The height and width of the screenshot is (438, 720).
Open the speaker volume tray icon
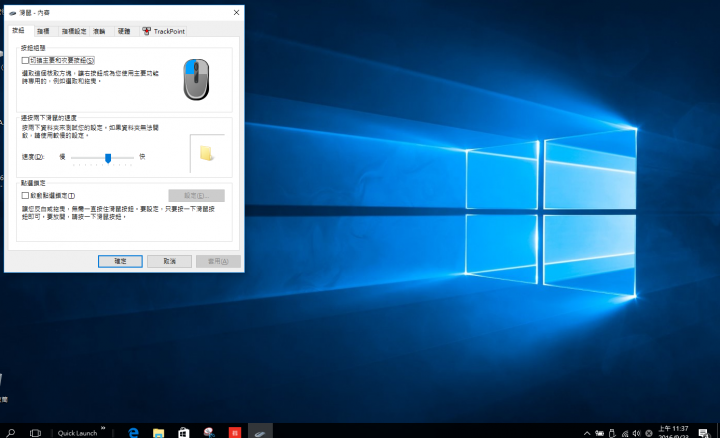pyautogui.click(x=636, y=433)
